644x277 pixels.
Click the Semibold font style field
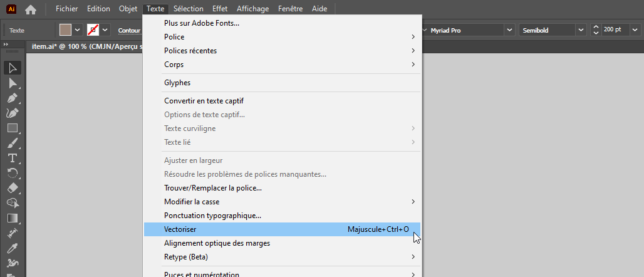tap(547, 30)
